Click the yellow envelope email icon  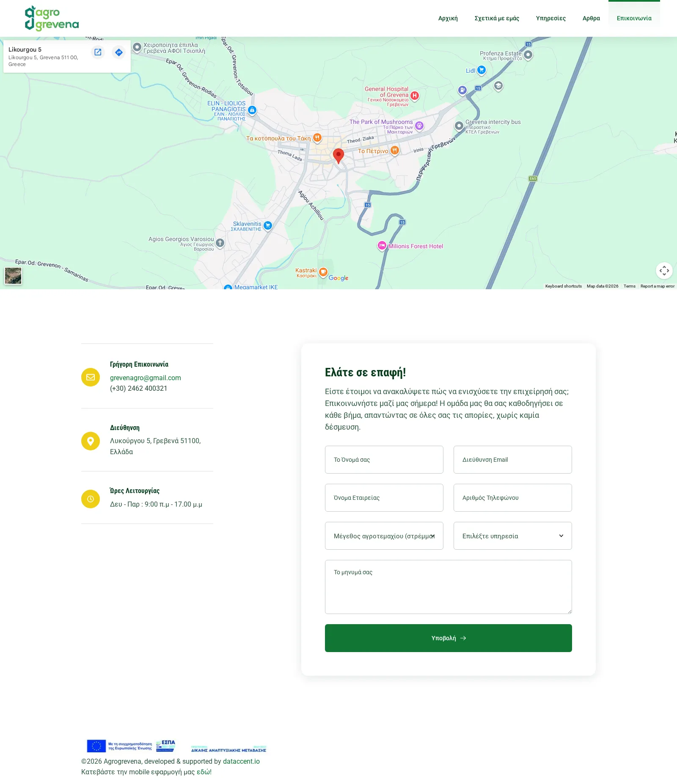click(91, 377)
